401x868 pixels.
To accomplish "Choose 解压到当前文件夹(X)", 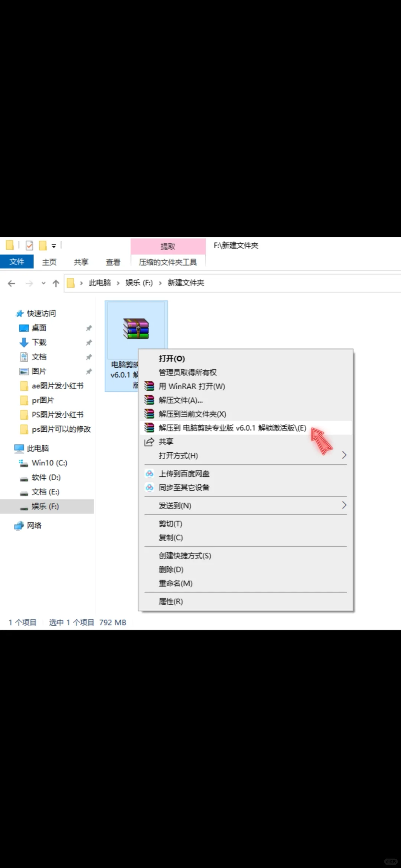I will (246, 414).
